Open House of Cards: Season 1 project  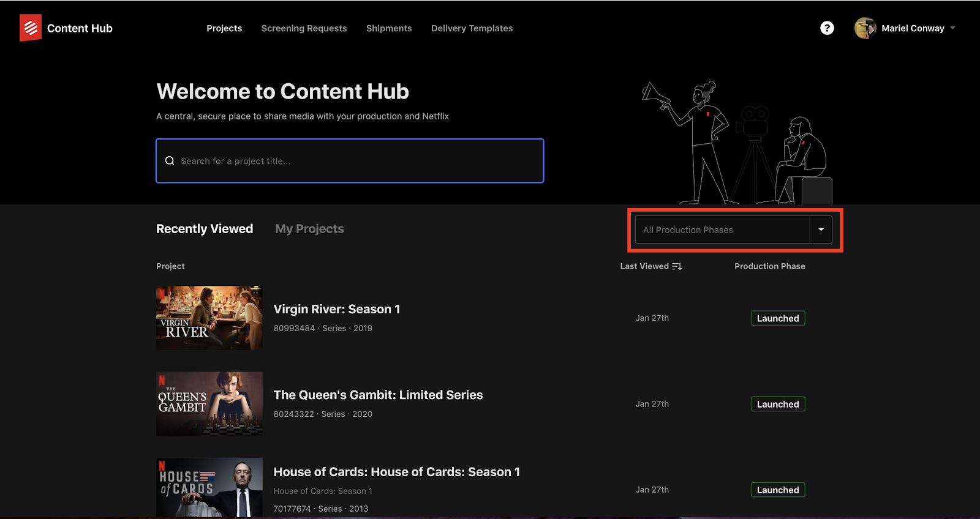[x=397, y=472]
